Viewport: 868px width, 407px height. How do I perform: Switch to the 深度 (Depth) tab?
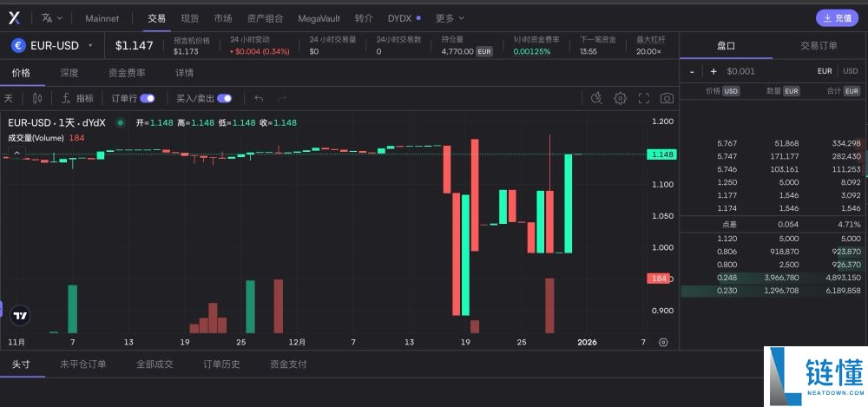pos(69,73)
